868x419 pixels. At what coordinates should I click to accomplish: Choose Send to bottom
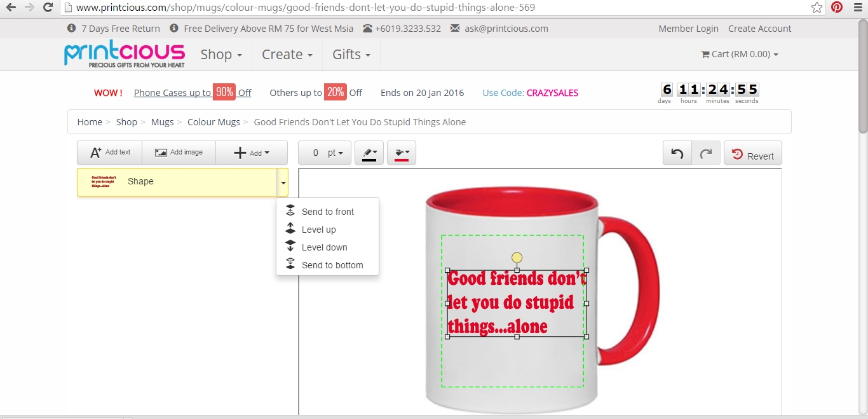pyautogui.click(x=327, y=265)
